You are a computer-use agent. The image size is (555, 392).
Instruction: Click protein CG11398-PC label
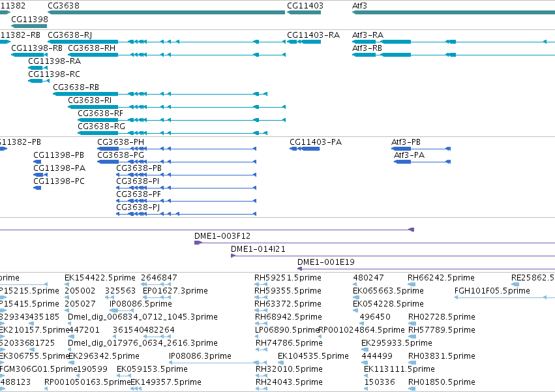coord(59,181)
